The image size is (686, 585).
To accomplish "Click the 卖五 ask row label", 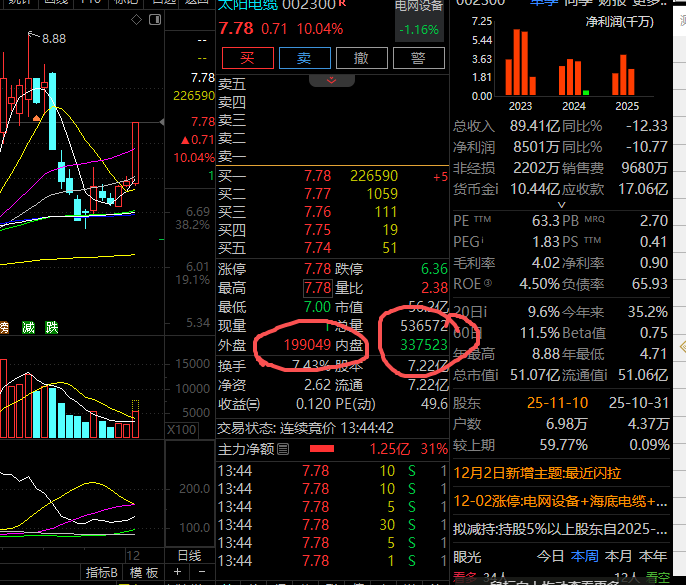I will 232,84.
